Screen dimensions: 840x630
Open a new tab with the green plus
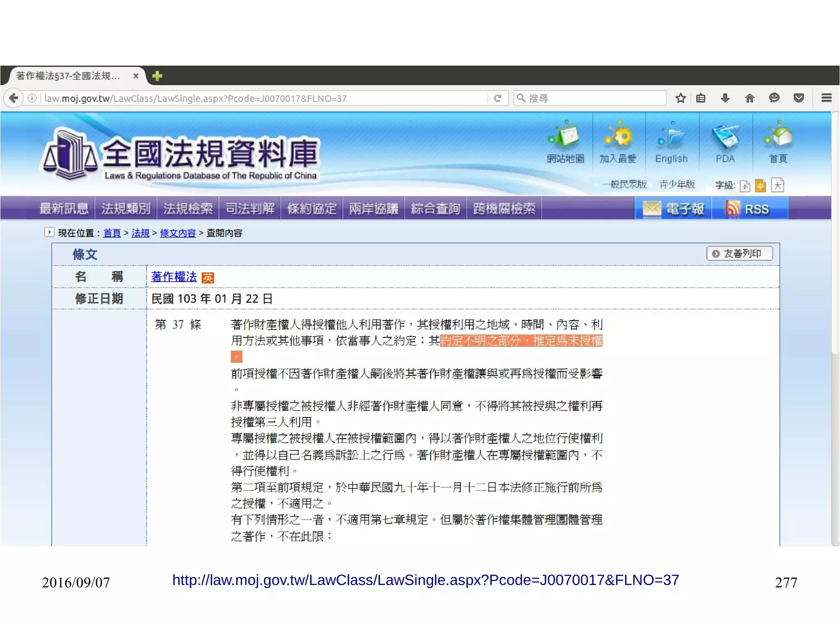tap(157, 76)
